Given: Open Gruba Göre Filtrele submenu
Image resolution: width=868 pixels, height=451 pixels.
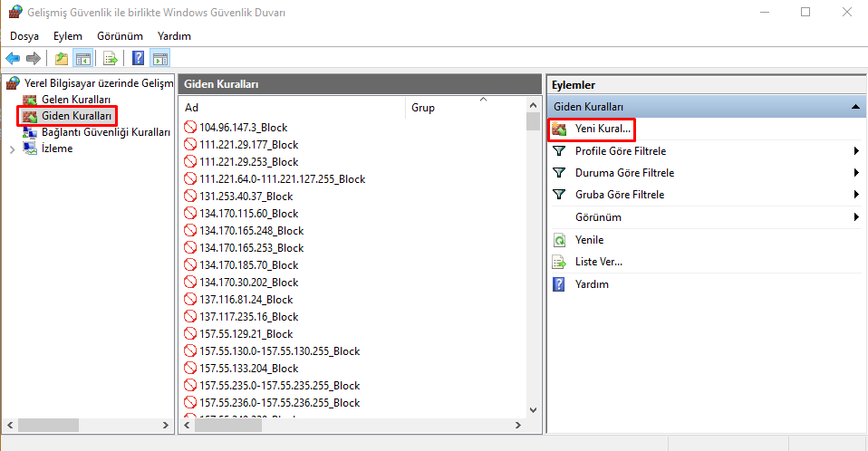Looking at the screenshot, I should pyautogui.click(x=619, y=195).
